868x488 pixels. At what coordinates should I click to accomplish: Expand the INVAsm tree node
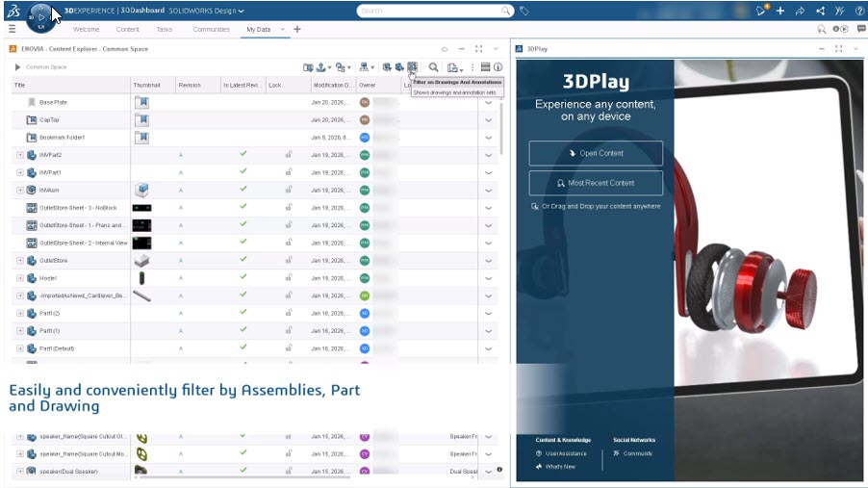coord(20,190)
